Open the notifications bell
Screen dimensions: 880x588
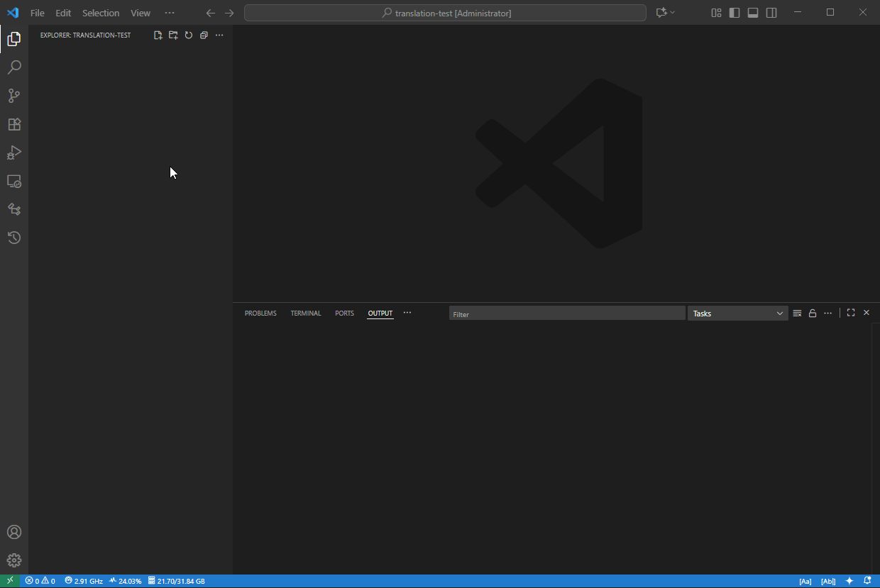point(867,581)
